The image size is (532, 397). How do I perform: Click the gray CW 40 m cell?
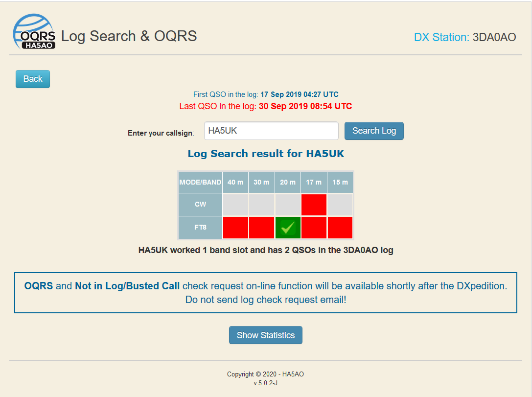tap(235, 205)
